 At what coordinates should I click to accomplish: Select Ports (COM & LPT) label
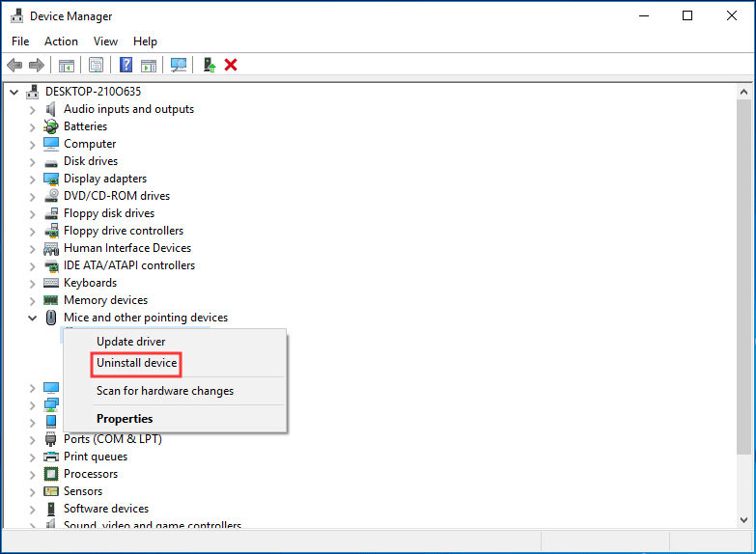[113, 439]
